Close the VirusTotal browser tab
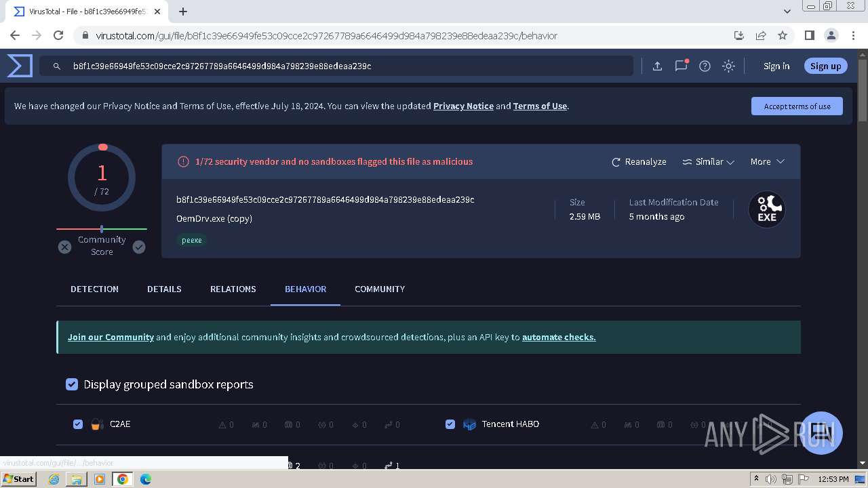 pos(158,12)
